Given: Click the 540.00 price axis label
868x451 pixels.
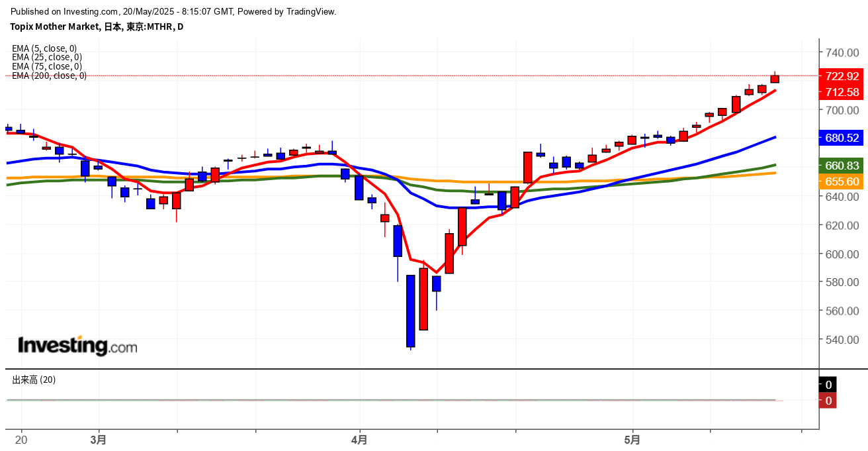Looking at the screenshot, I should [x=842, y=340].
